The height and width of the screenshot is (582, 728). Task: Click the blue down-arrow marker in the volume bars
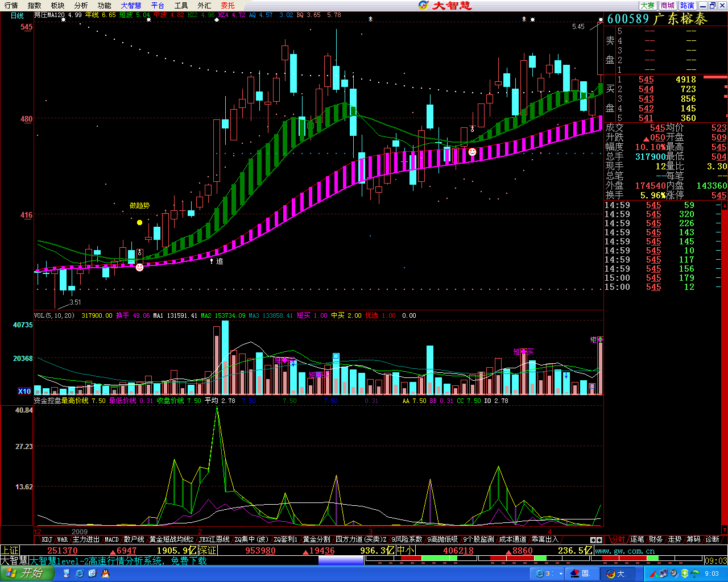pos(566,376)
